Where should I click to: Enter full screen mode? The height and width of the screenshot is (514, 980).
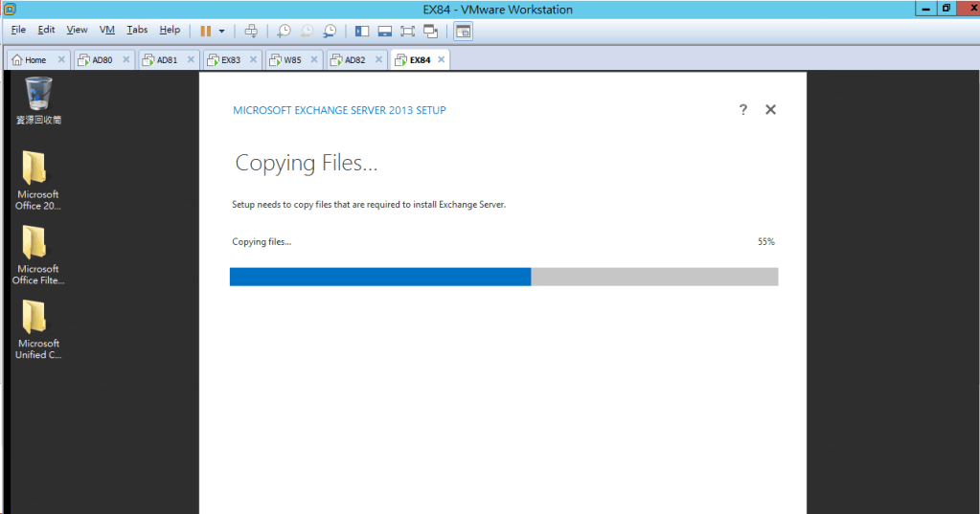point(407,31)
